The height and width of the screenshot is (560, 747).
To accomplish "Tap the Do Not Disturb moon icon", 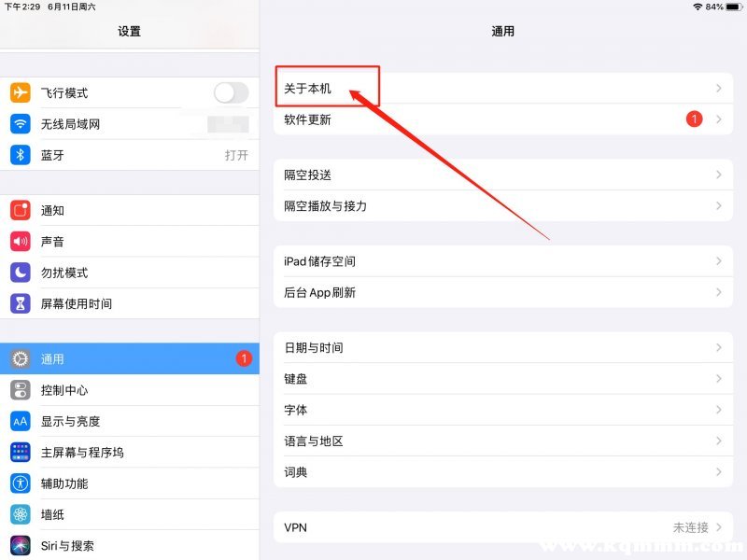I will click(20, 273).
